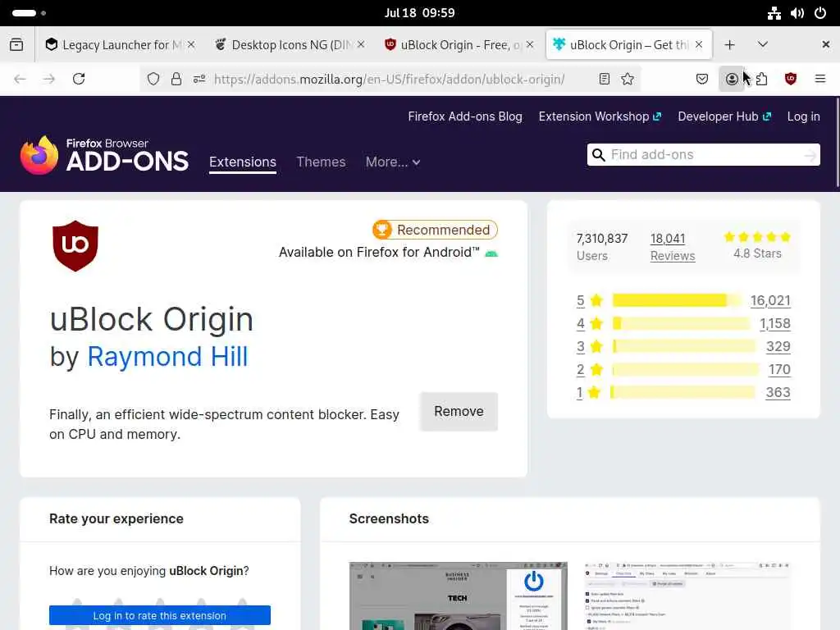Show site security padlock info
Screen dimensions: 840x630
[176, 80]
